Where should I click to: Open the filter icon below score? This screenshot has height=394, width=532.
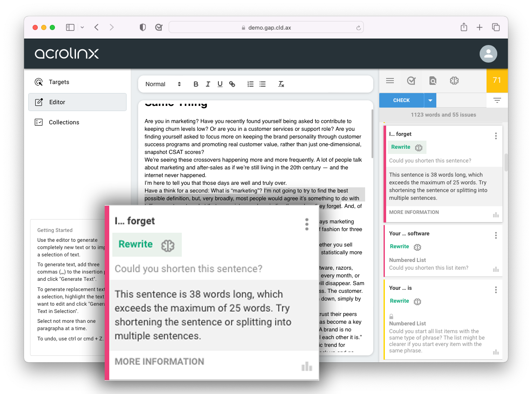coord(497,100)
